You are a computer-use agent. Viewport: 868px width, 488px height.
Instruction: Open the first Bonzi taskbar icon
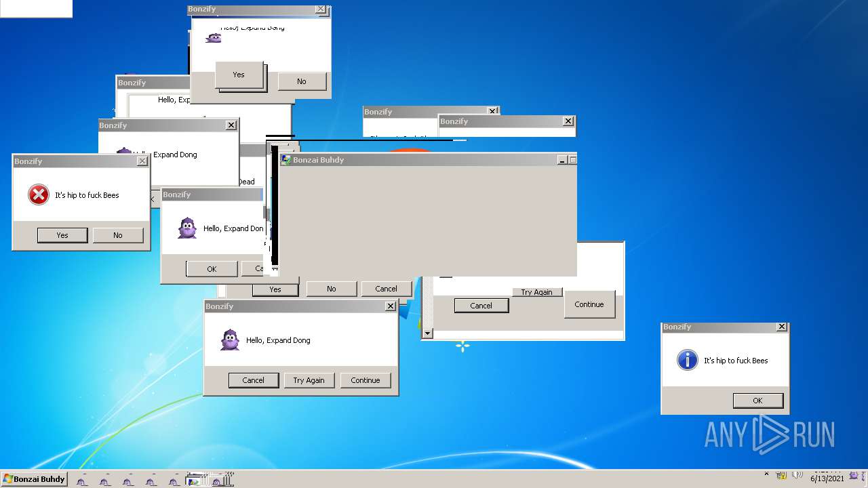82,481
